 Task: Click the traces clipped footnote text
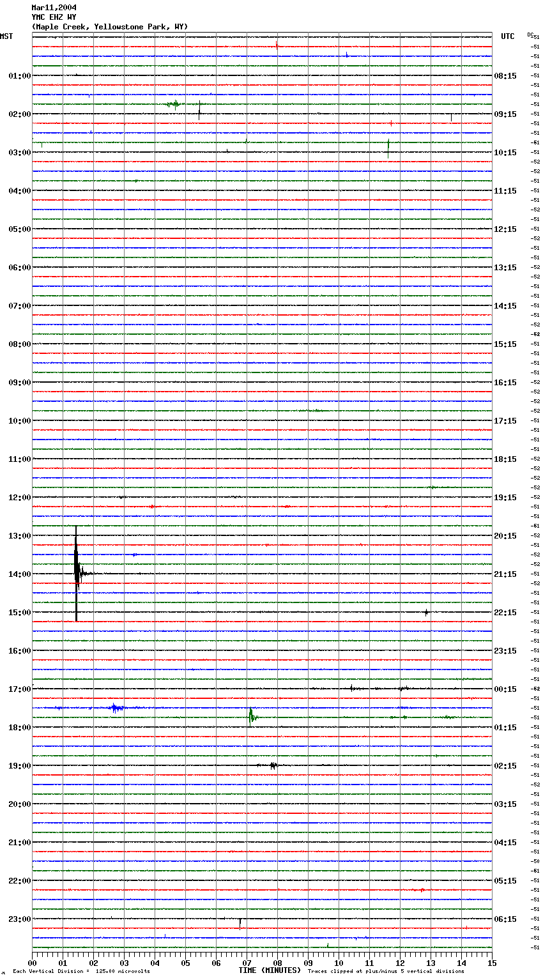point(386,972)
